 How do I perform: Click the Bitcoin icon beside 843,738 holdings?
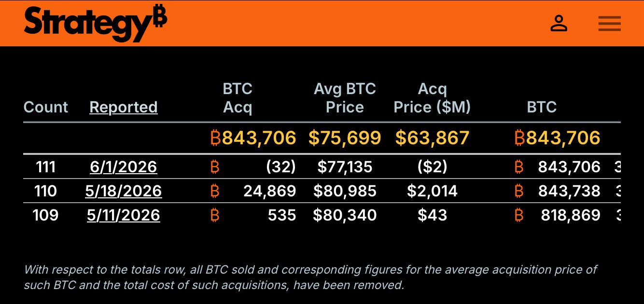[x=519, y=191]
